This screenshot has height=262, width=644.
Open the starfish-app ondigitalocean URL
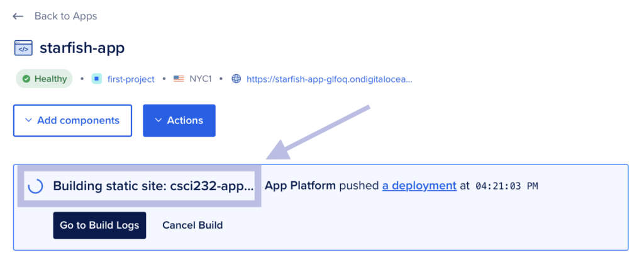tap(329, 79)
